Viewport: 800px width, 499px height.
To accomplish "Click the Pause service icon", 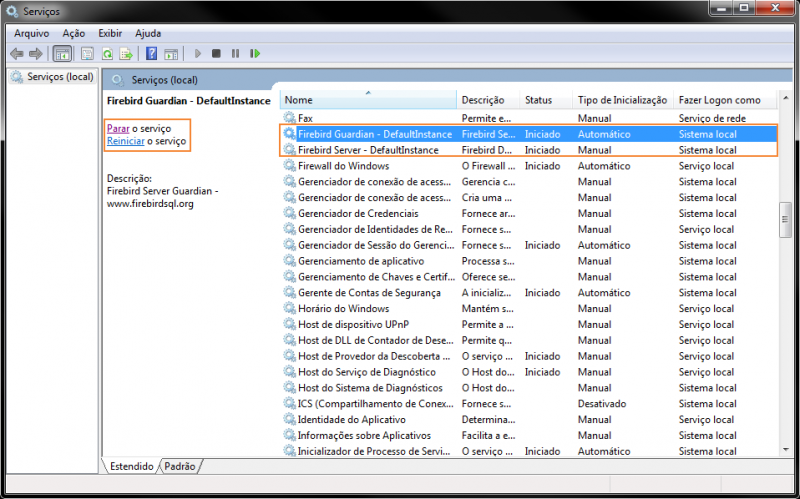I will point(235,53).
